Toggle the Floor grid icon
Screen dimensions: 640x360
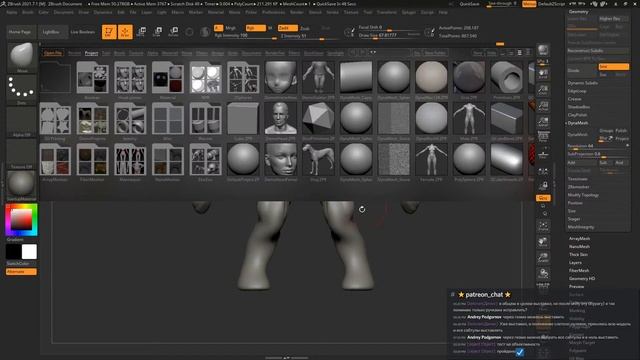pyautogui.click(x=543, y=154)
